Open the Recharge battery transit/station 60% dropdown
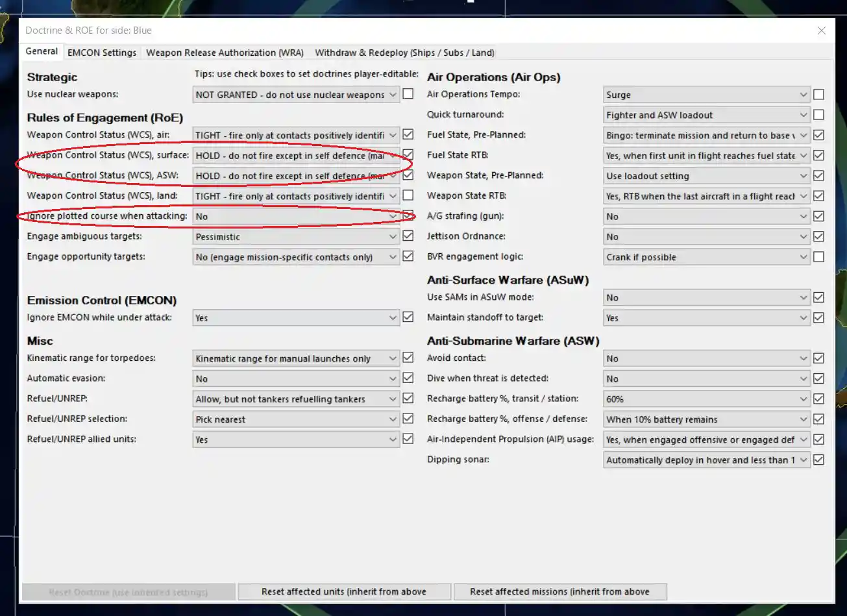 (x=706, y=399)
